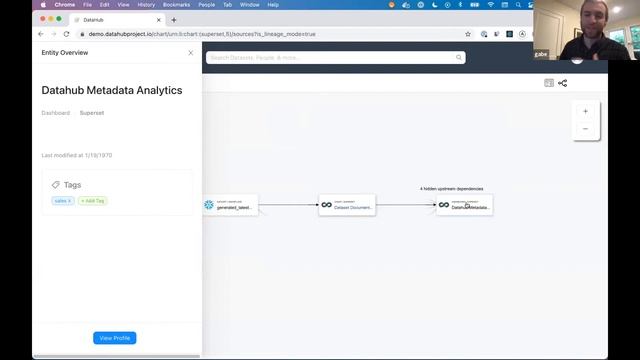Viewport: 640px width, 360px height.
Task: Select the Datahub browser tab
Action: point(118,20)
